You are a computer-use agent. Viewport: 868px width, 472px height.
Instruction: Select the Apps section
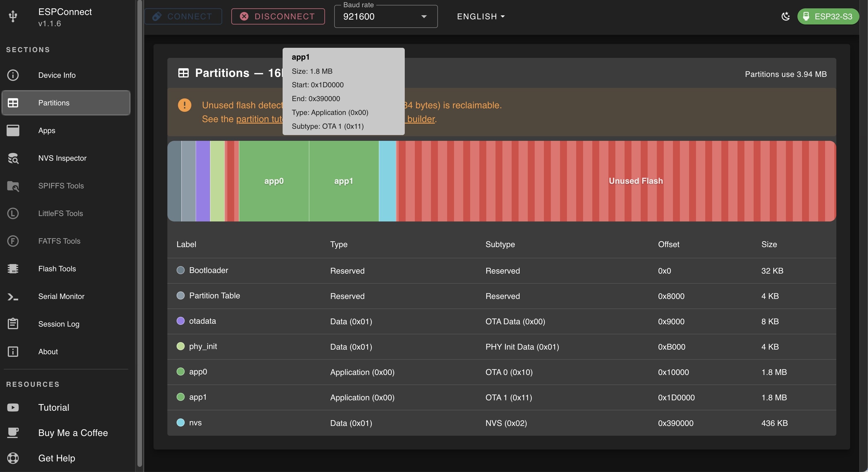point(46,130)
